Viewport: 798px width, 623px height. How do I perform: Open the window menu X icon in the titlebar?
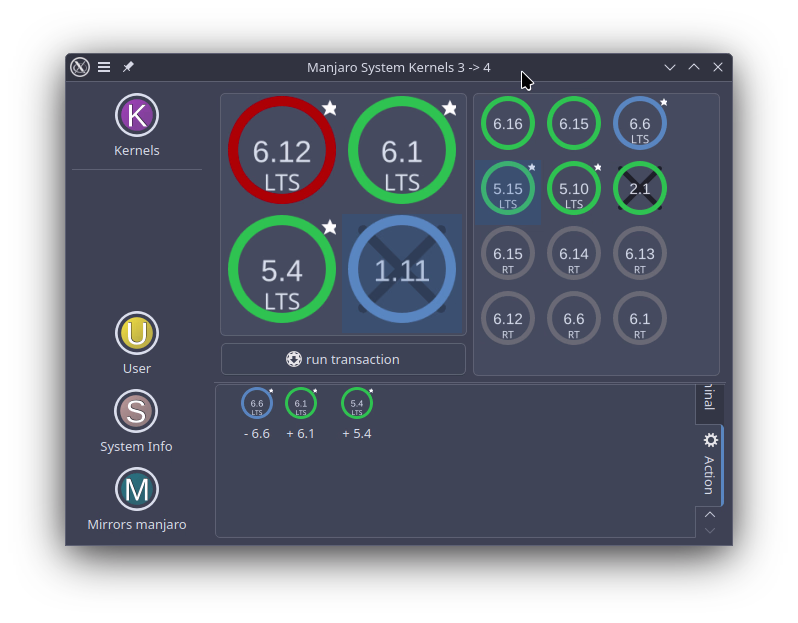[x=80, y=67]
